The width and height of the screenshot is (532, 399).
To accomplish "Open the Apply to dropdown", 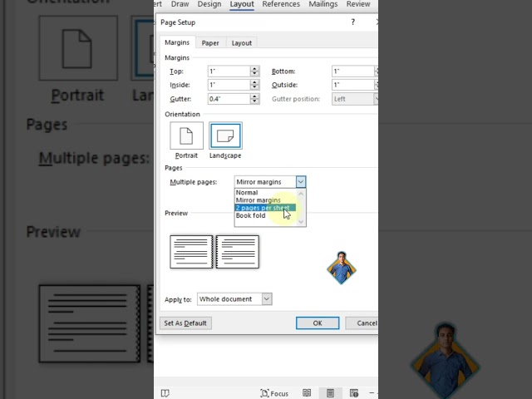I will 234,299.
